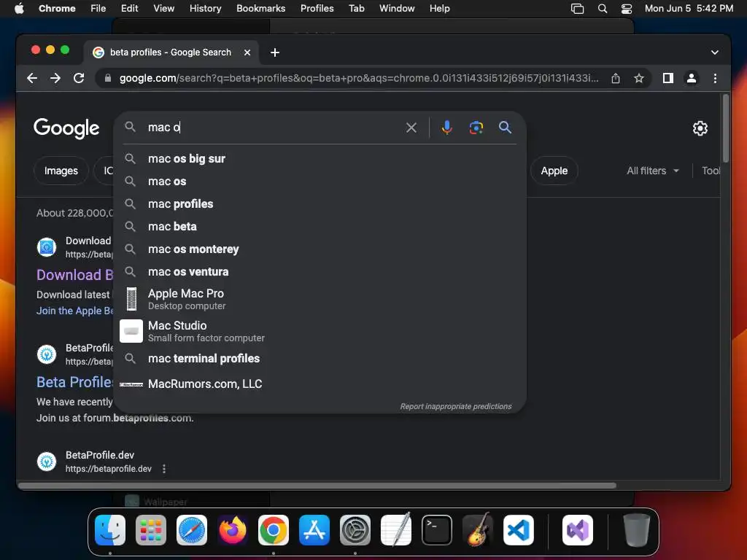Select the Apple Mac Pro suggestion
Image resolution: width=747 pixels, height=560 pixels.
click(x=320, y=299)
